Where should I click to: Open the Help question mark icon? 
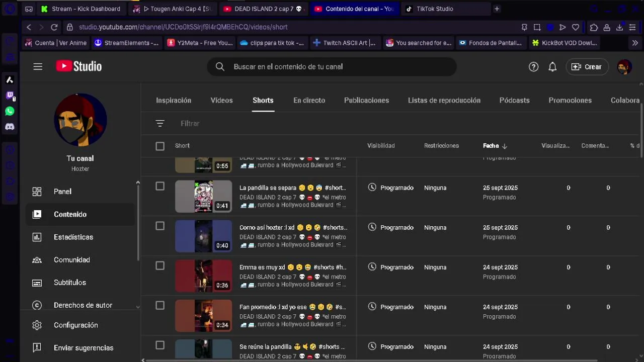pyautogui.click(x=533, y=67)
